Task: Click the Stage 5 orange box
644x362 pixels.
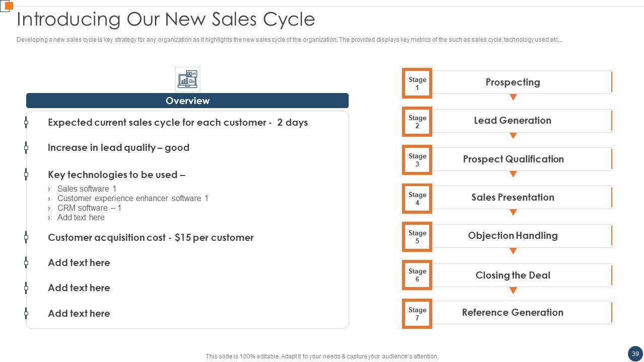Action: pos(417,237)
